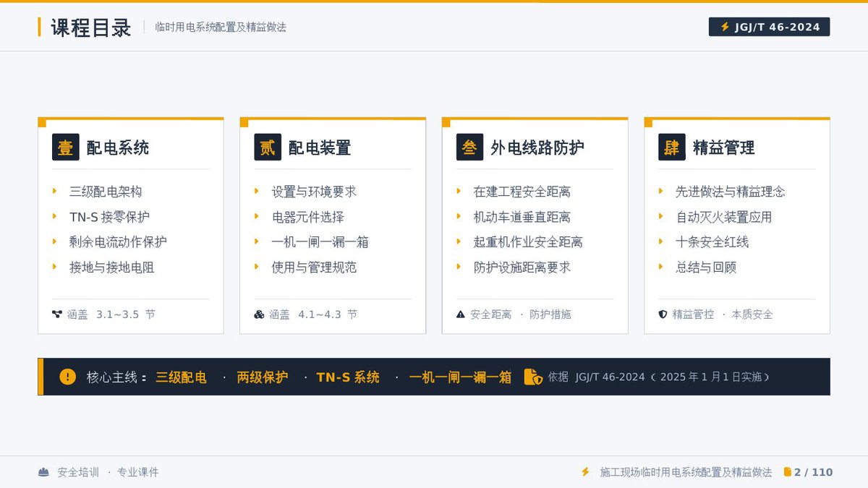Click the footer title 施工现场临时用电系统配置及精益做法
868x488 pixels.
point(686,472)
